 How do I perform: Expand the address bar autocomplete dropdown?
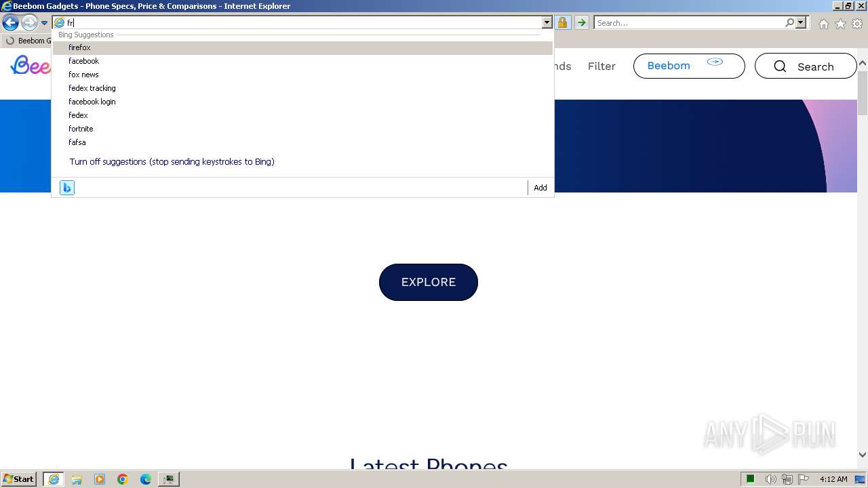(x=547, y=23)
